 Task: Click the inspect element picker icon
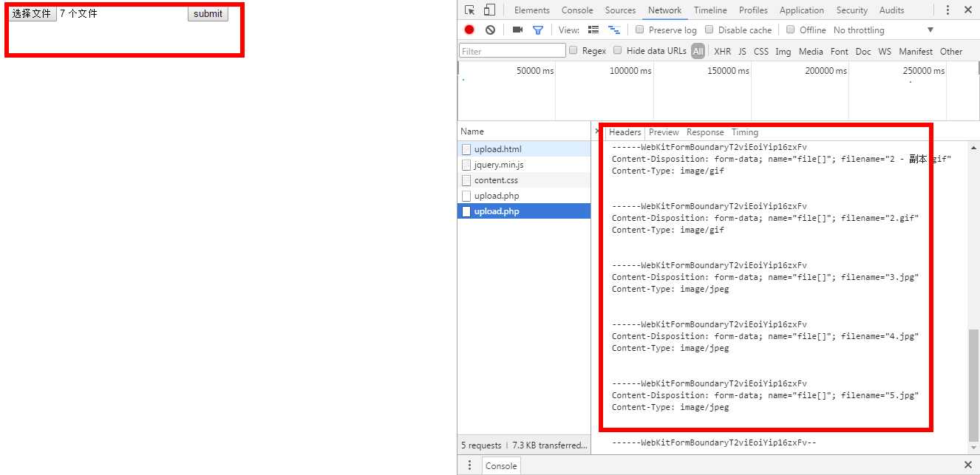click(469, 10)
